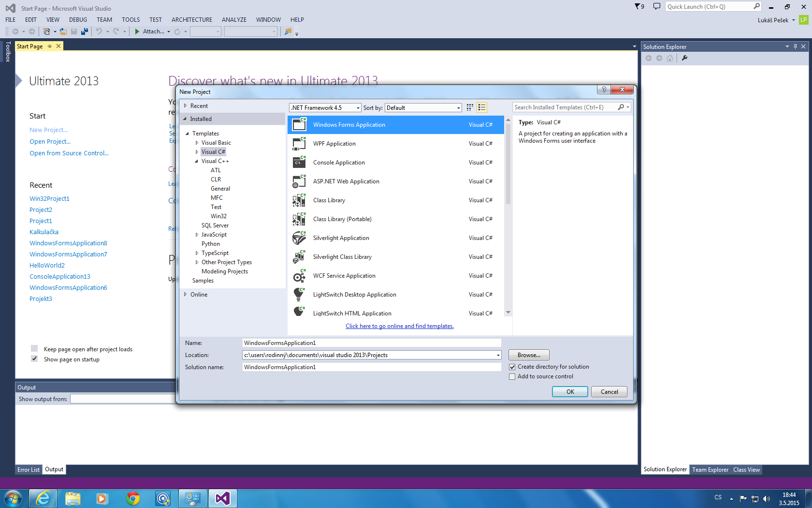Viewport: 812px width, 508px height.
Task: Click Cancel in the New Project dialog
Action: 609,391
